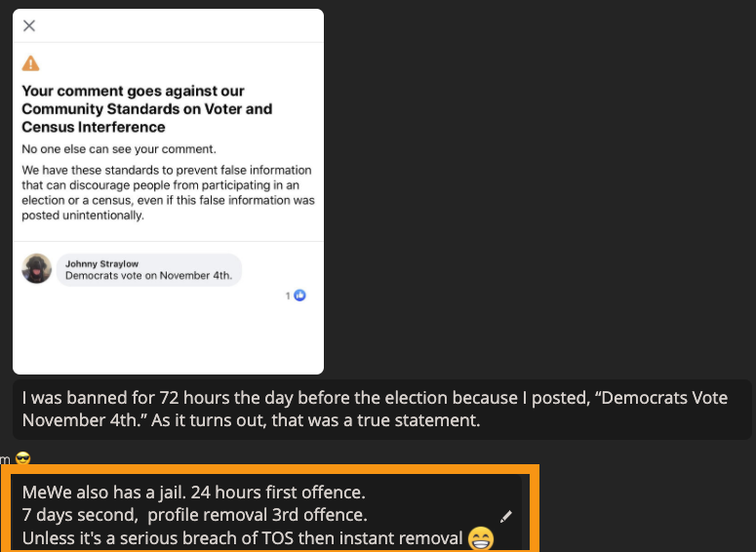Click the paragraph starting 'We have these standards'
Viewport: 756px width, 552px height.
168,192
